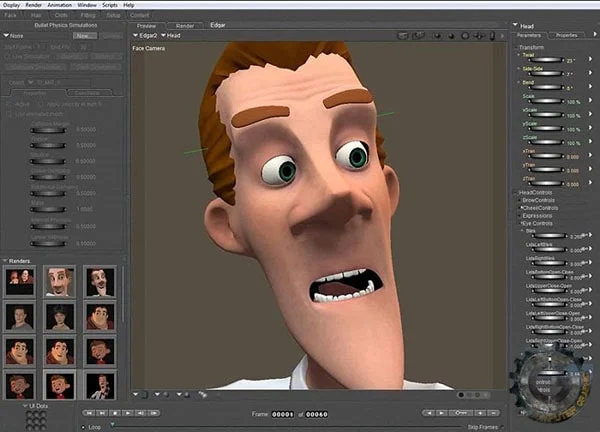Screen dimensions: 600x432
Task: Click the Play button in animation controls
Action: tap(128, 413)
